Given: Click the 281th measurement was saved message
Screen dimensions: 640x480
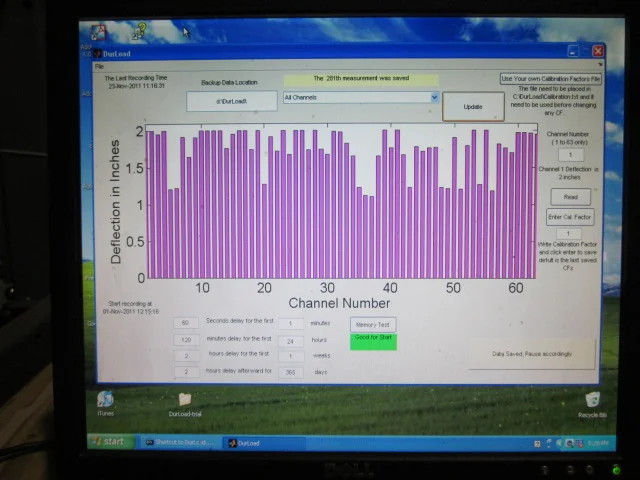Looking at the screenshot, I should coord(361,79).
